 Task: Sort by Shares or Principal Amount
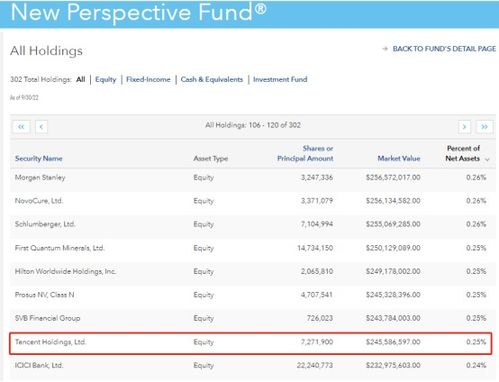click(305, 153)
